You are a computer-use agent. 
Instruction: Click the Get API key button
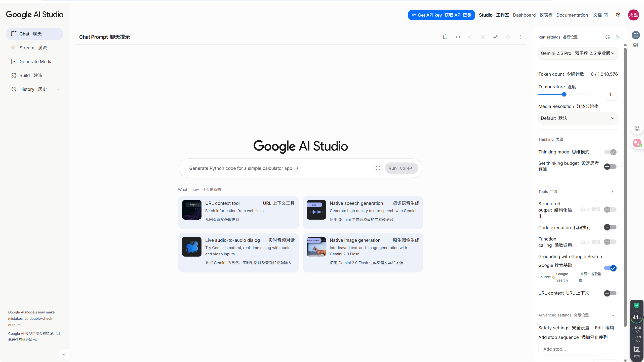tap(441, 15)
